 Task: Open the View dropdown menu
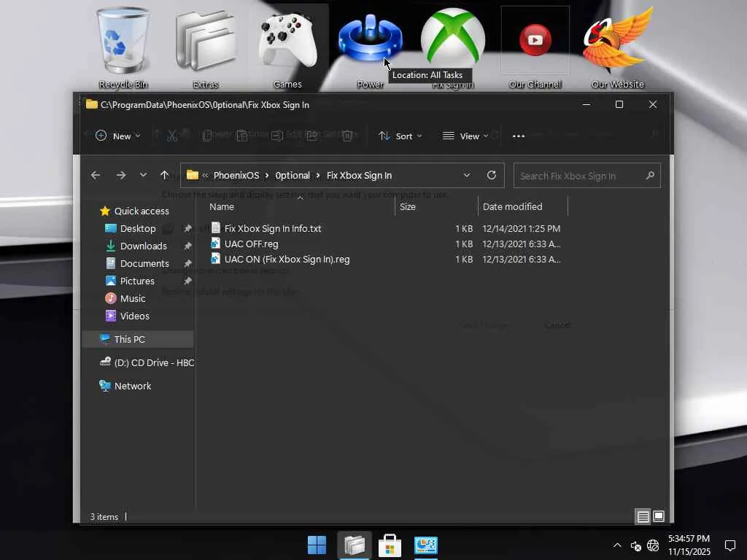465,136
